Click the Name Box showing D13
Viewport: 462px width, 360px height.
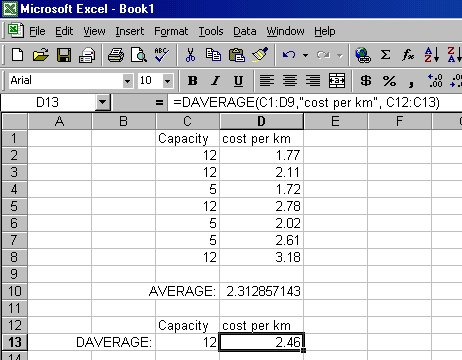click(48, 102)
